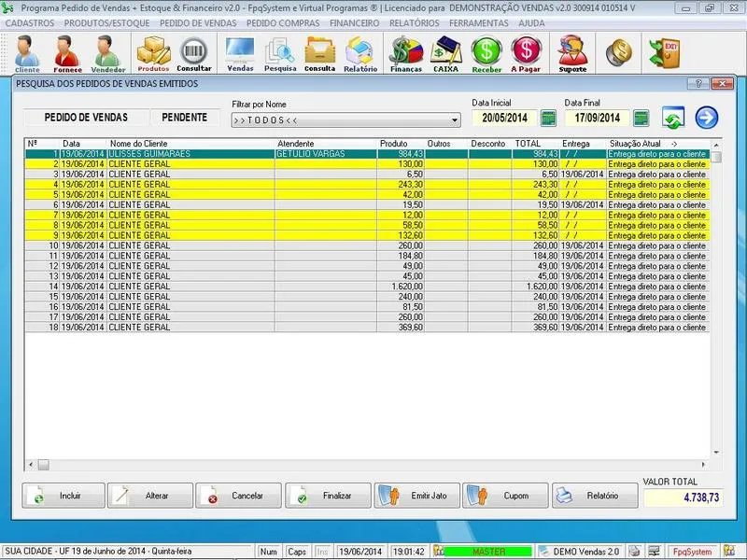This screenshot has height=560, width=747.
Task: Expand the Filtrar por Nome dropdown
Action: (455, 120)
